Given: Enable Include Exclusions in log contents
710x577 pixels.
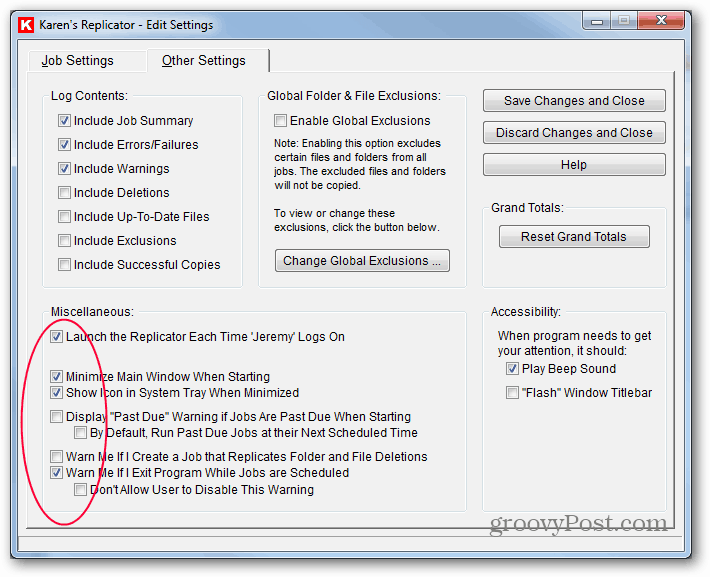Looking at the screenshot, I should [64, 240].
